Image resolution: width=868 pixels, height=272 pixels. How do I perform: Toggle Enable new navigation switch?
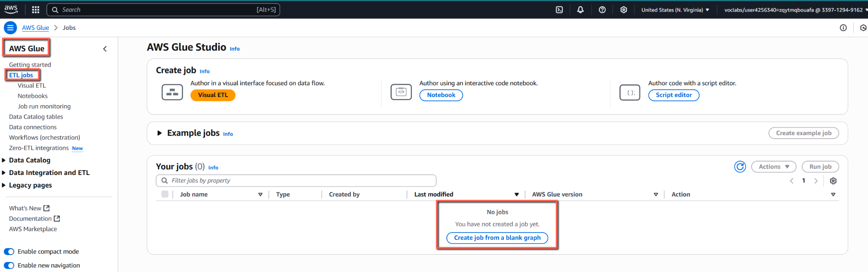click(x=9, y=266)
